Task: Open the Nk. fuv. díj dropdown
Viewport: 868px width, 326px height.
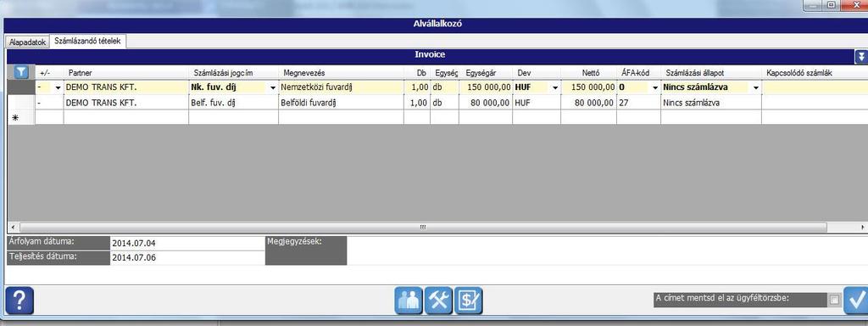Action: (272, 87)
